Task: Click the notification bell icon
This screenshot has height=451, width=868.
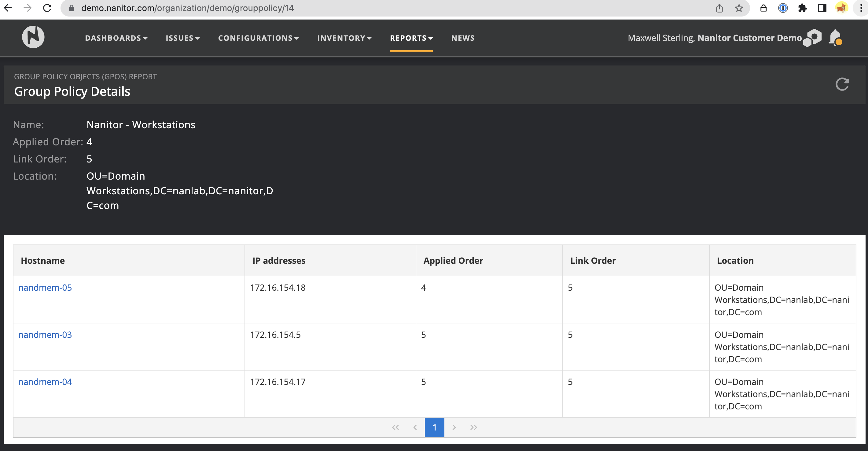Action: pos(835,37)
